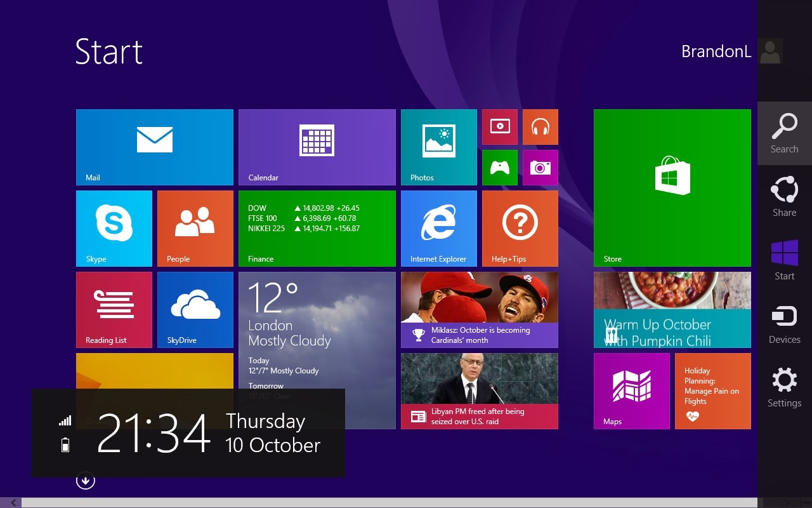Click the FTSE 100 stock row
The width and height of the screenshot is (812, 508).
pyautogui.click(x=302, y=218)
